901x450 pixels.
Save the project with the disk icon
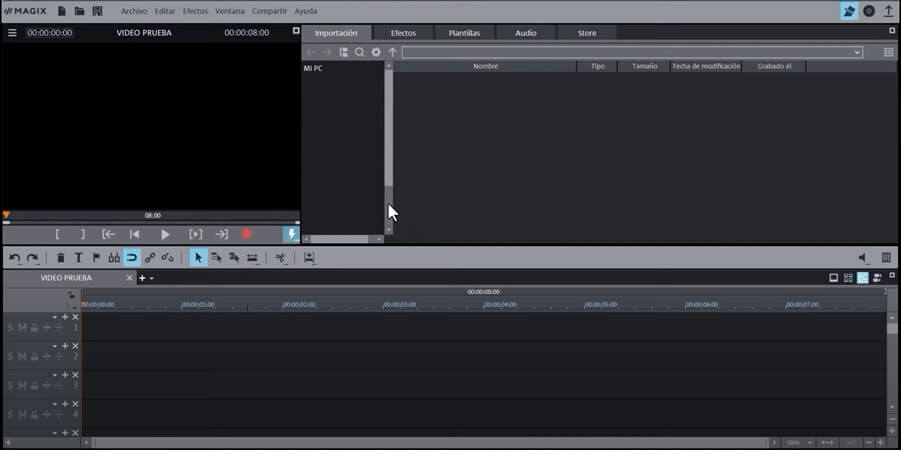97,11
